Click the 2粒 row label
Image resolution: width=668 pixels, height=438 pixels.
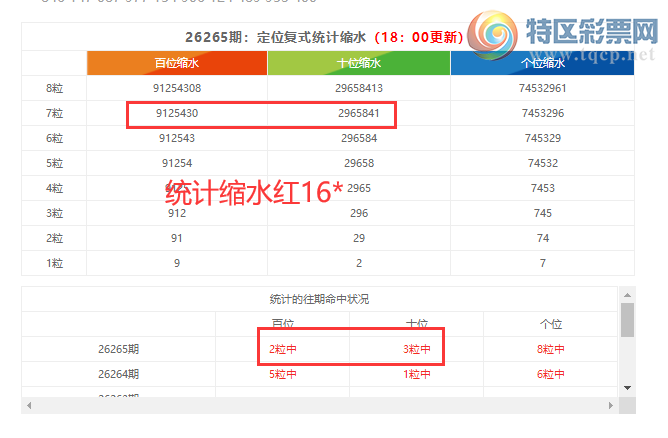(x=55, y=238)
